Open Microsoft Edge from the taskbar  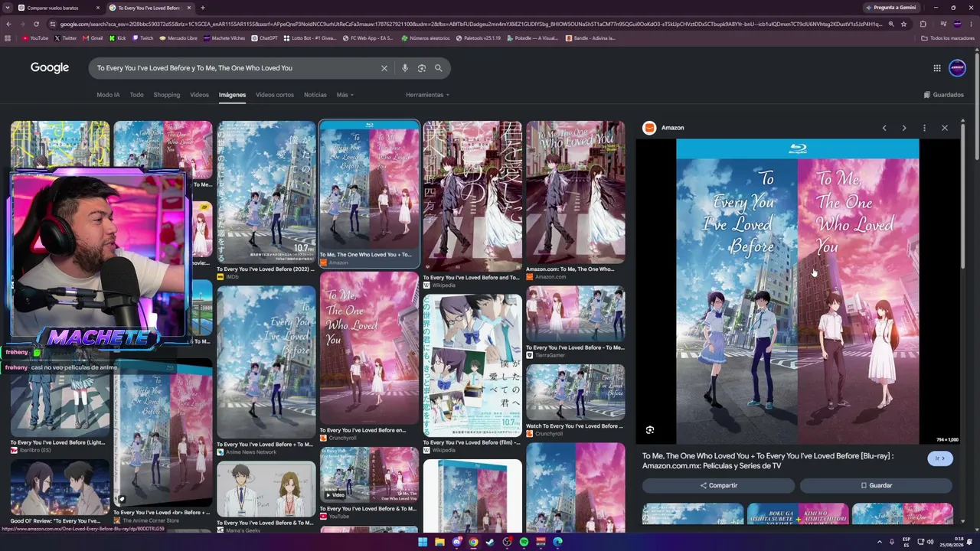click(x=557, y=542)
